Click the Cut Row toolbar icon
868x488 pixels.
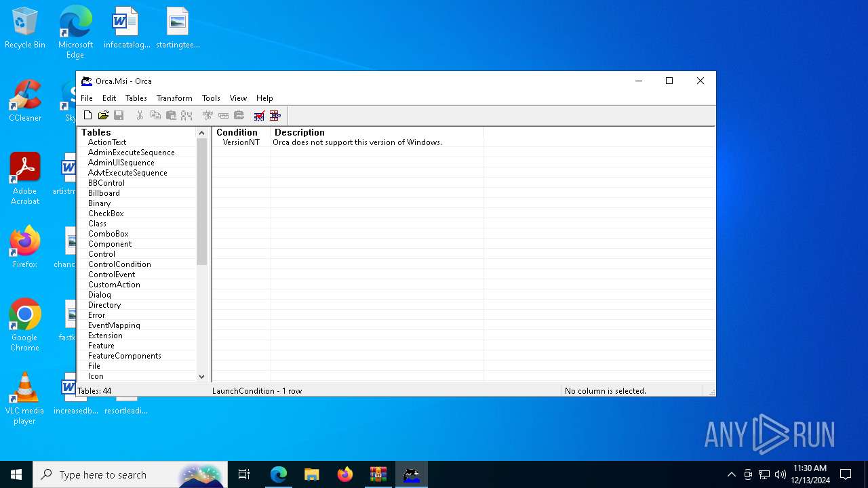pos(208,116)
